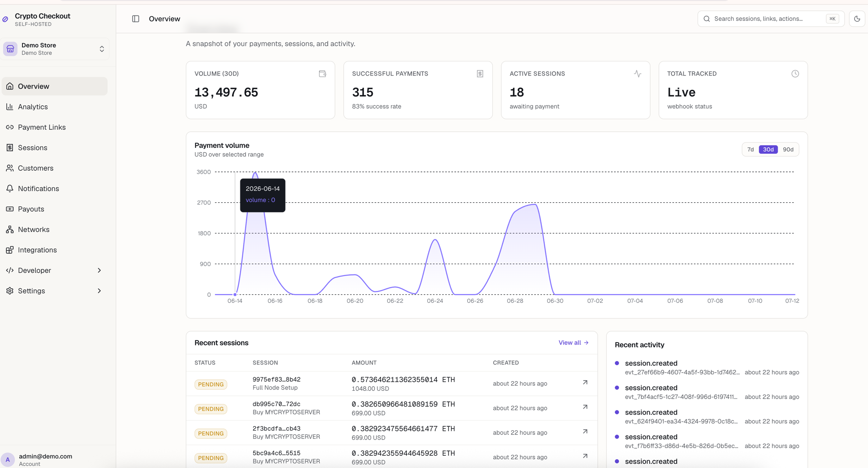Image resolution: width=868 pixels, height=468 pixels.
Task: Click the 83% success rate text
Action: tap(376, 106)
